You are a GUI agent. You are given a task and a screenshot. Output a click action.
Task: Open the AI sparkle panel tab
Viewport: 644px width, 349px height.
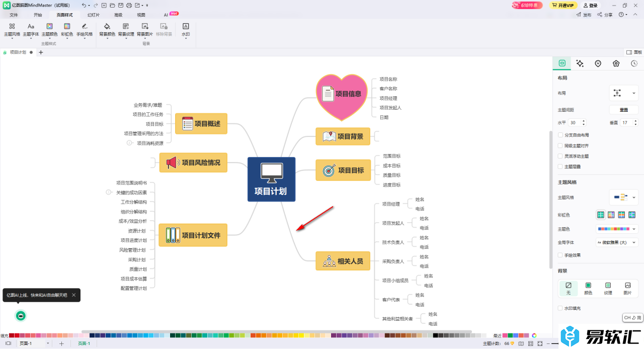(580, 63)
